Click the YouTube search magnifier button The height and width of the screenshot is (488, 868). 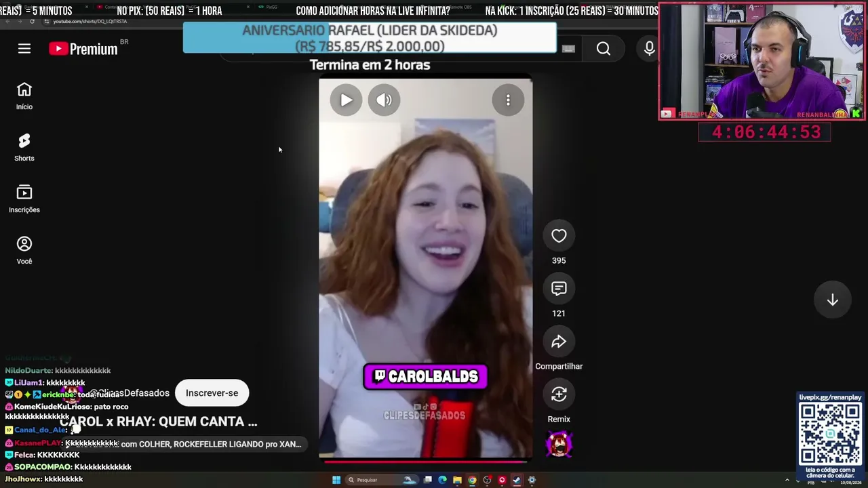[604, 49]
